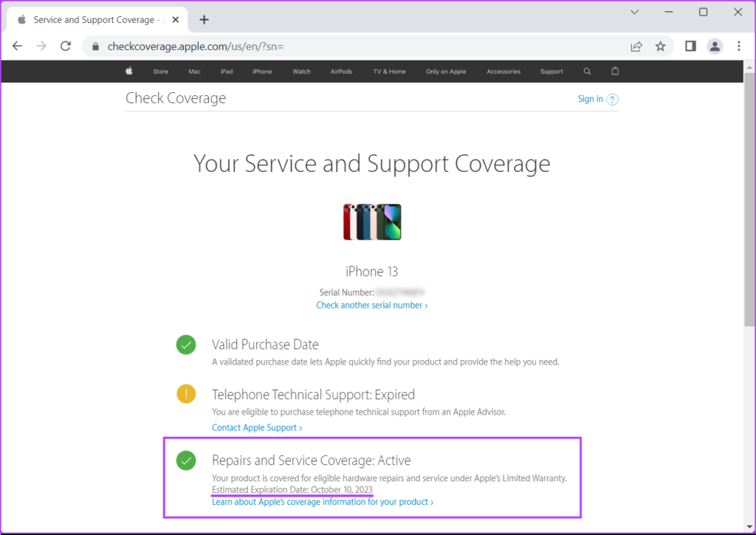Click the Check Coverage page title
This screenshot has width=756, height=535.
pos(176,98)
